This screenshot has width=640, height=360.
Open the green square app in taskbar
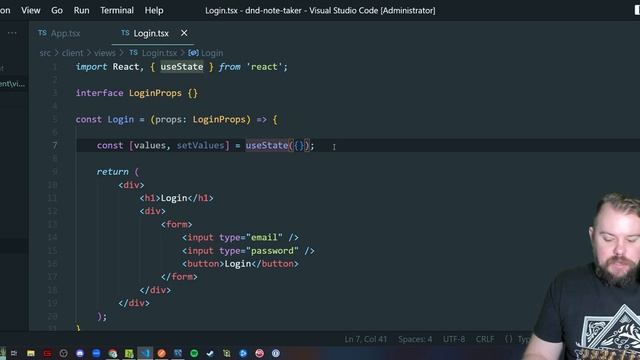tap(129, 353)
